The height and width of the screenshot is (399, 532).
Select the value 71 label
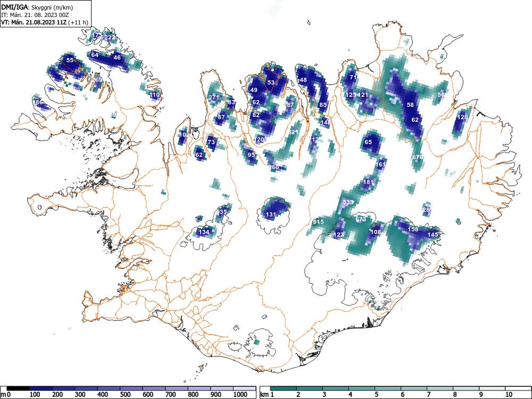pyautogui.click(x=353, y=77)
